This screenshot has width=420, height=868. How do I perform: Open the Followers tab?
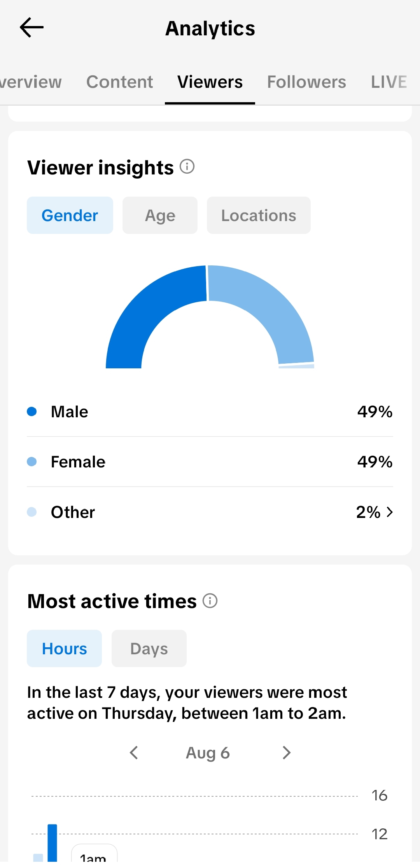306,82
